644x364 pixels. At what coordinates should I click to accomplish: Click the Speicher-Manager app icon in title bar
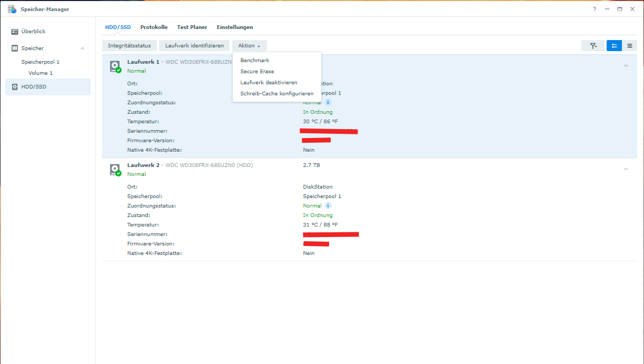tap(12, 9)
